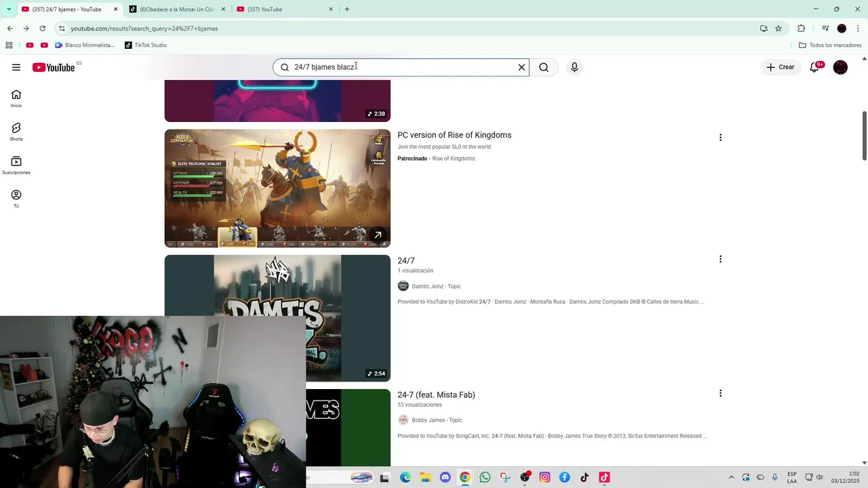Open Instagram from the taskbar

coord(545,477)
